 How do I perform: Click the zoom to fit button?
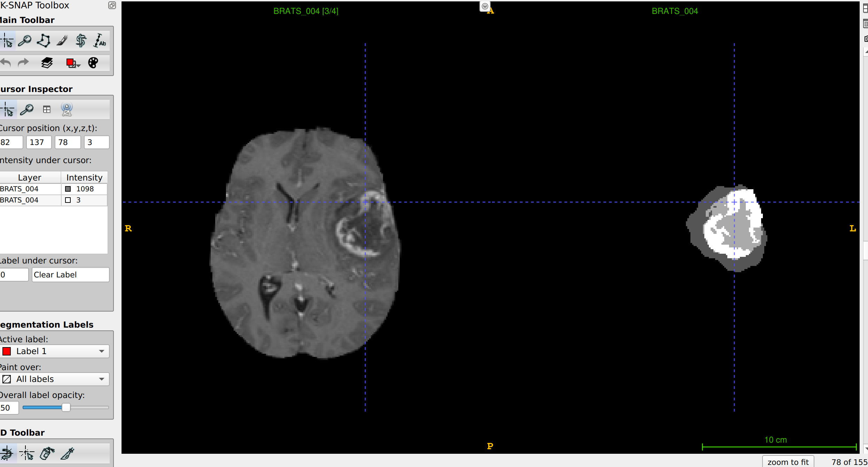coord(788,462)
